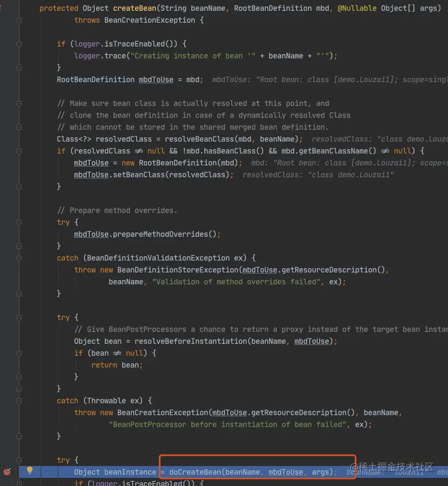
Task: Toggle the breakpoint on the doCreateBean line
Action: pyautogui.click(x=7, y=472)
